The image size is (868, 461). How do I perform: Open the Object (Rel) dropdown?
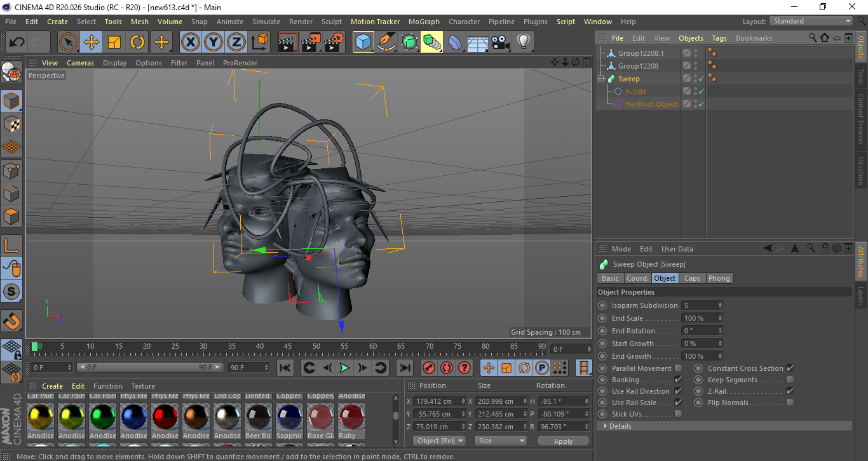pyautogui.click(x=439, y=441)
